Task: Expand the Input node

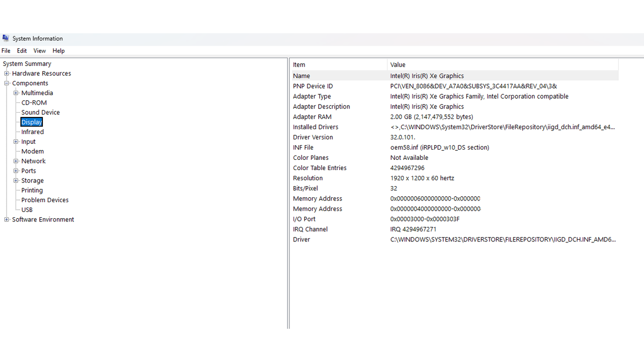Action: coord(16,142)
